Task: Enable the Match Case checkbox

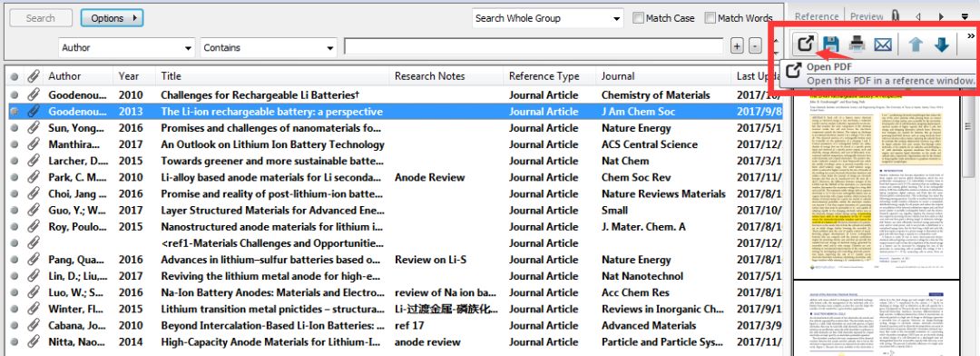Action: pos(638,18)
